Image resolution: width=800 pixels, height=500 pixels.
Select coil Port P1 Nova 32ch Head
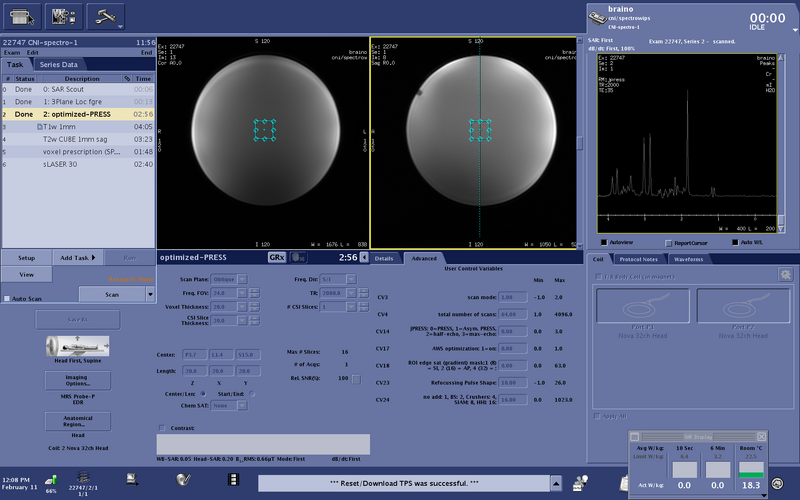[642, 306]
